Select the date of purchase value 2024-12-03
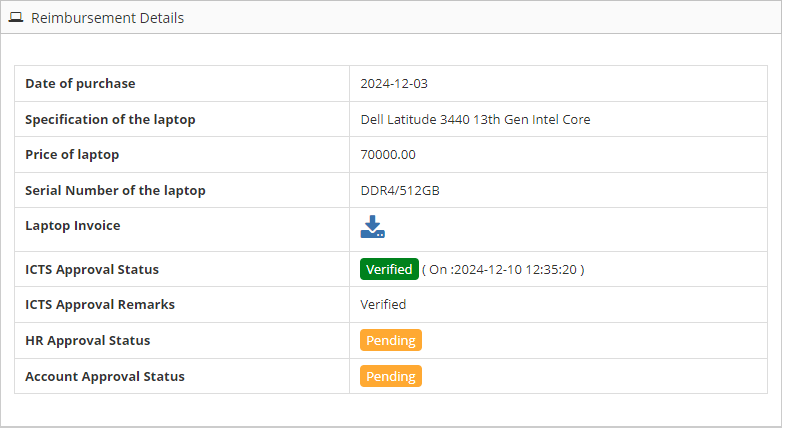787x431 pixels. [x=394, y=84]
